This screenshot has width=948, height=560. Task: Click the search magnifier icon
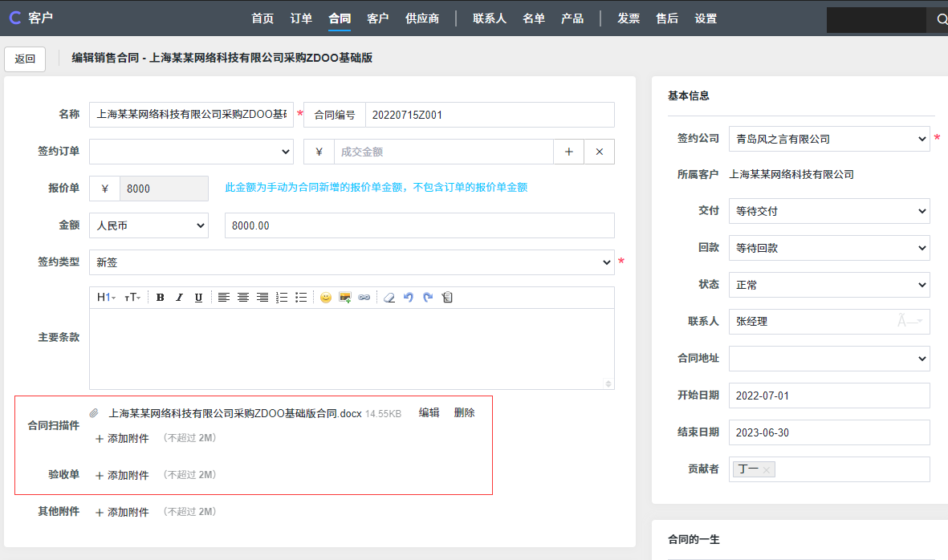tap(942, 19)
